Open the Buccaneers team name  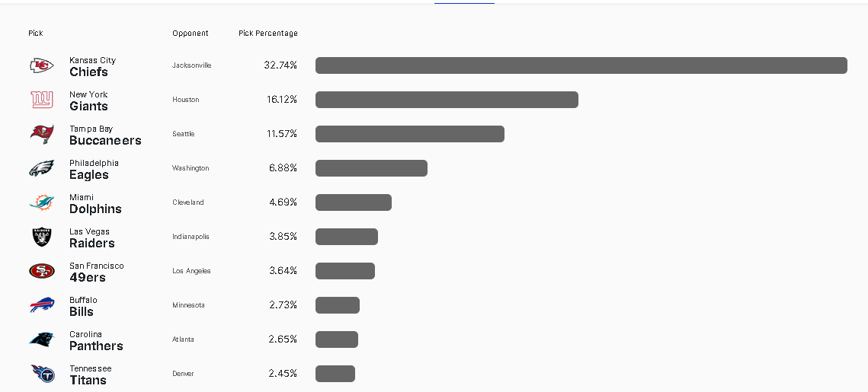105,141
